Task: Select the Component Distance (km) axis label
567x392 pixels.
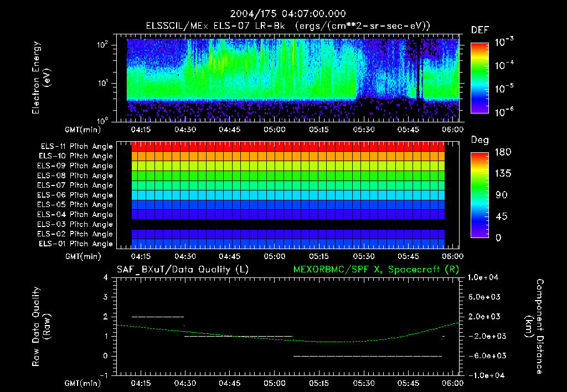Action: 534,327
